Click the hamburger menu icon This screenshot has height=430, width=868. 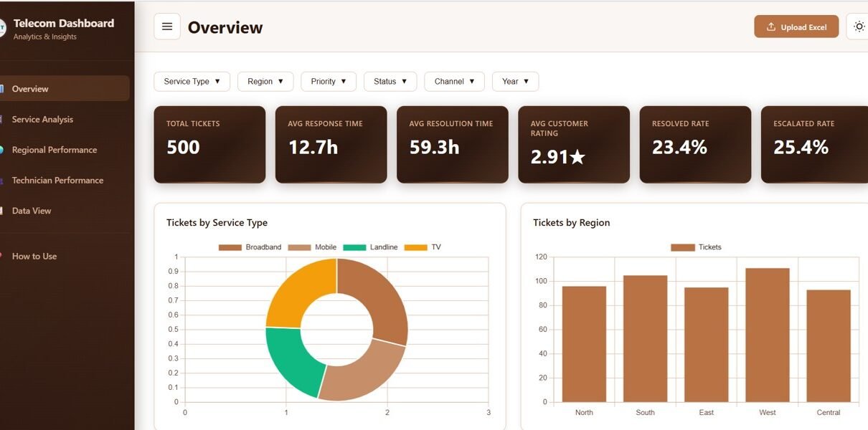coord(167,27)
